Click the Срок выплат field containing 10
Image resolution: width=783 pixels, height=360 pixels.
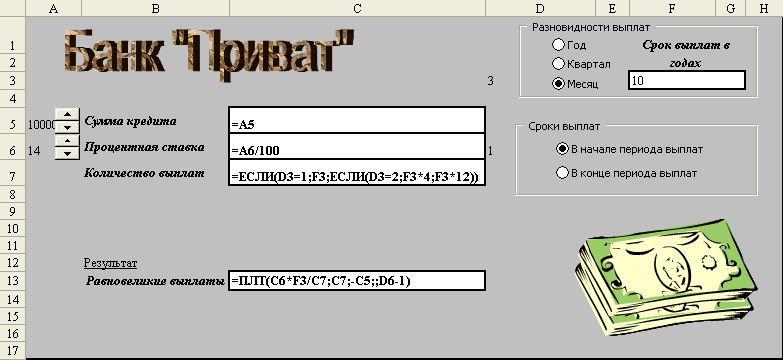coord(687,80)
